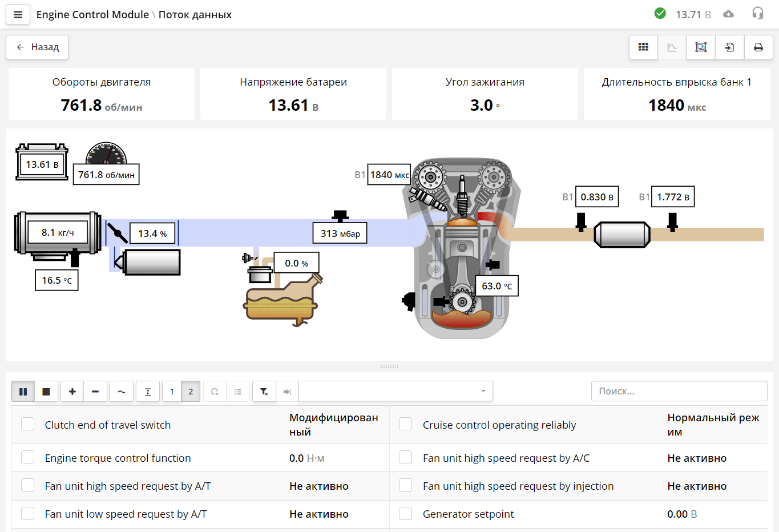Click the headset support icon
Image resolution: width=779 pixels, height=532 pixels.
757,14
